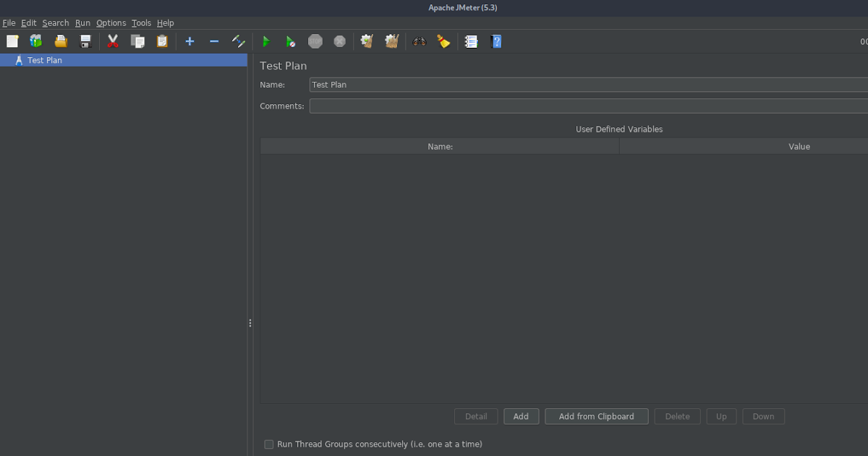The width and height of the screenshot is (868, 456).
Task: Reset search with the brush icon
Action: pyautogui.click(x=444, y=41)
